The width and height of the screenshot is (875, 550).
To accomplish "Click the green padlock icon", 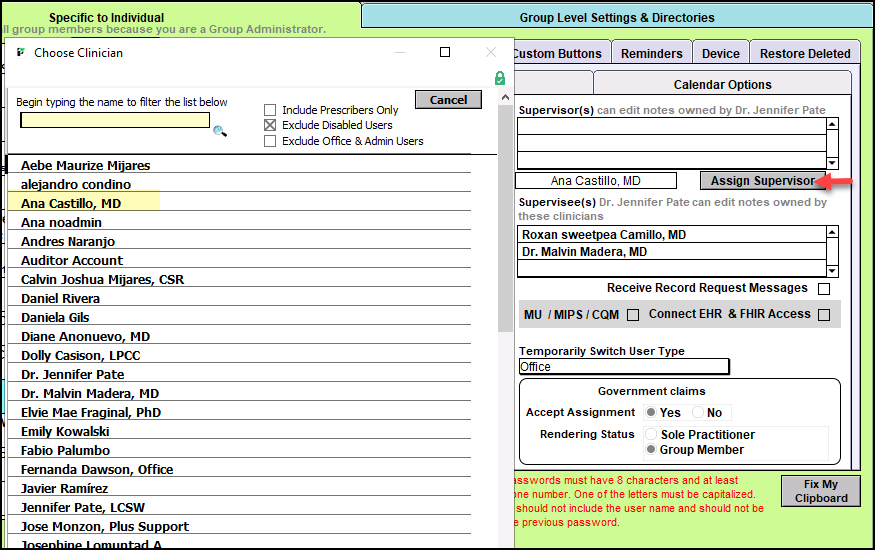I will click(500, 78).
